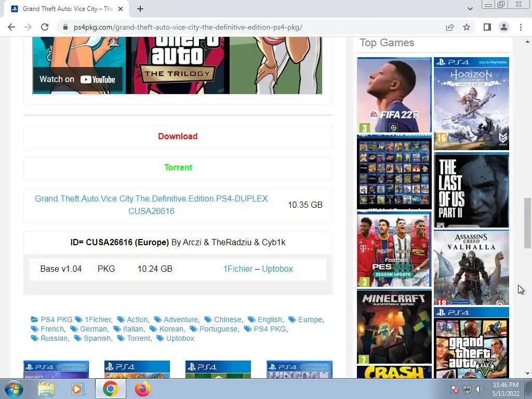The height and width of the screenshot is (399, 532).
Task: Open the Windows Start menu
Action: (x=14, y=389)
